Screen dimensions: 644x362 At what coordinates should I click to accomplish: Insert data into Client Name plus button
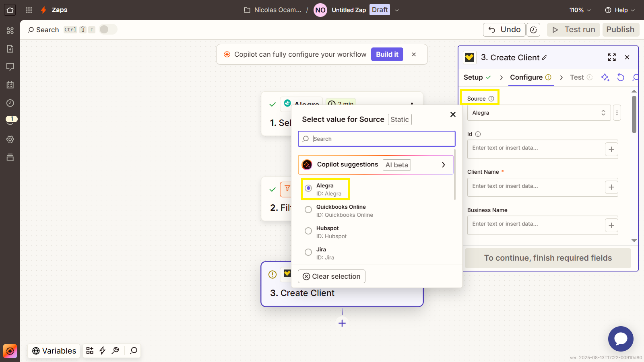pos(611,187)
